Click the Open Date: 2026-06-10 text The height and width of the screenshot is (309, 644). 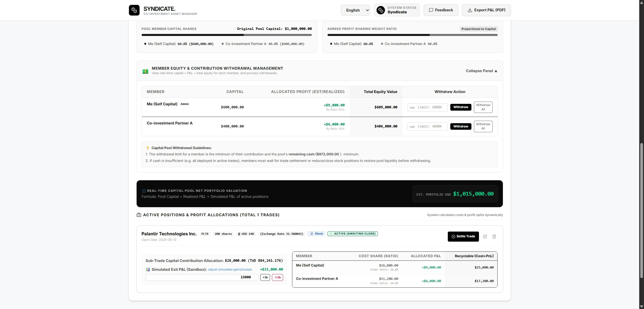159,240
